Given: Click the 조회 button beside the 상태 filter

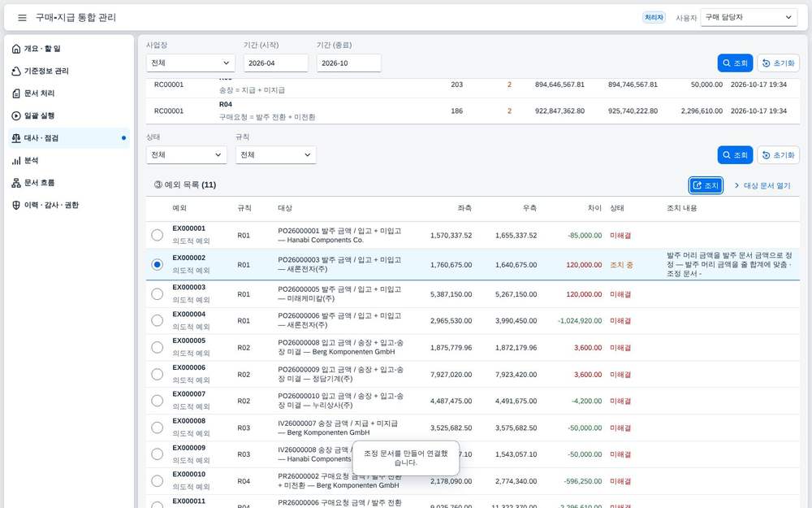Looking at the screenshot, I should click(735, 155).
